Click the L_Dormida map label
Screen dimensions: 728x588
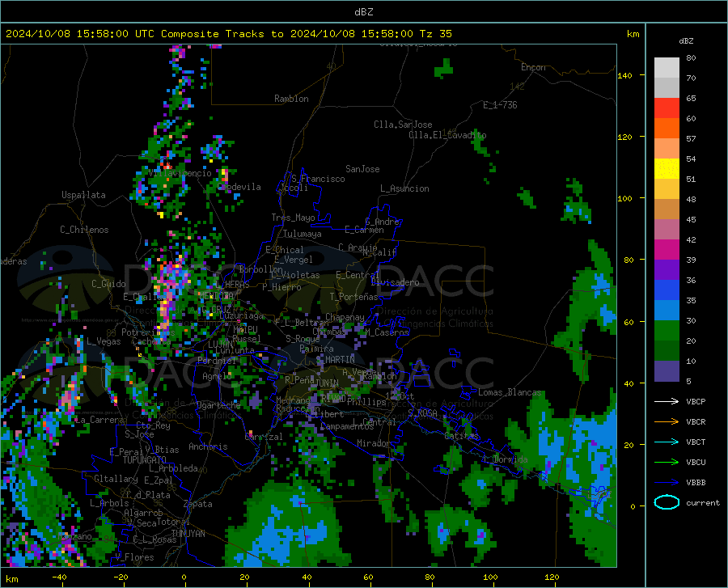505,460
